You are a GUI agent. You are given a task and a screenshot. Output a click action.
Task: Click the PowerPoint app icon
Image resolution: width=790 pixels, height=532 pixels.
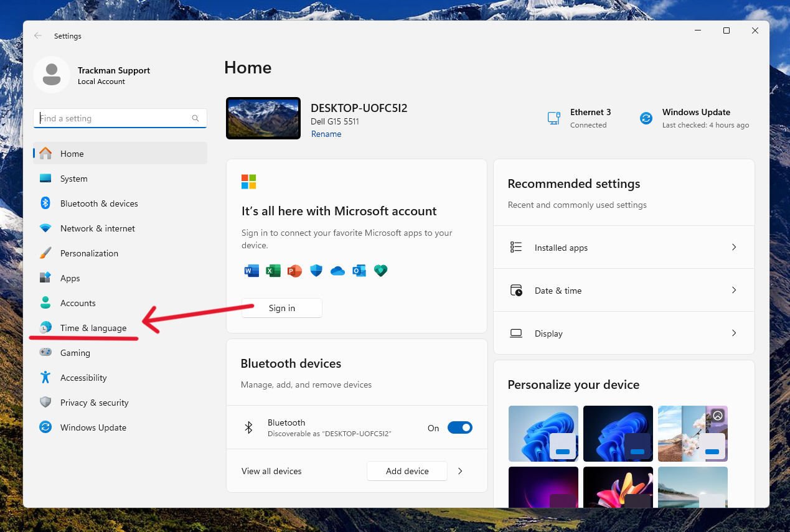click(294, 271)
